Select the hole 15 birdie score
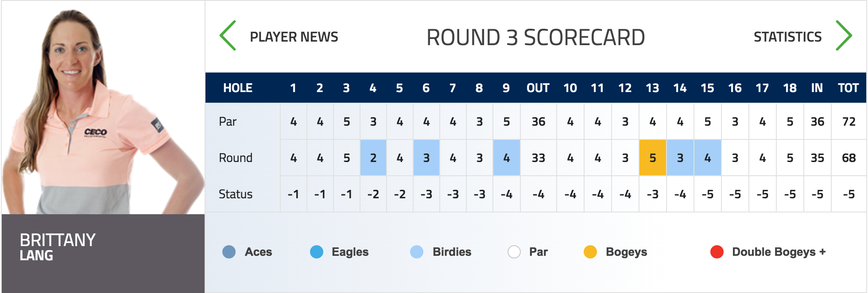Viewport: 868px width, 293px height. [708, 158]
